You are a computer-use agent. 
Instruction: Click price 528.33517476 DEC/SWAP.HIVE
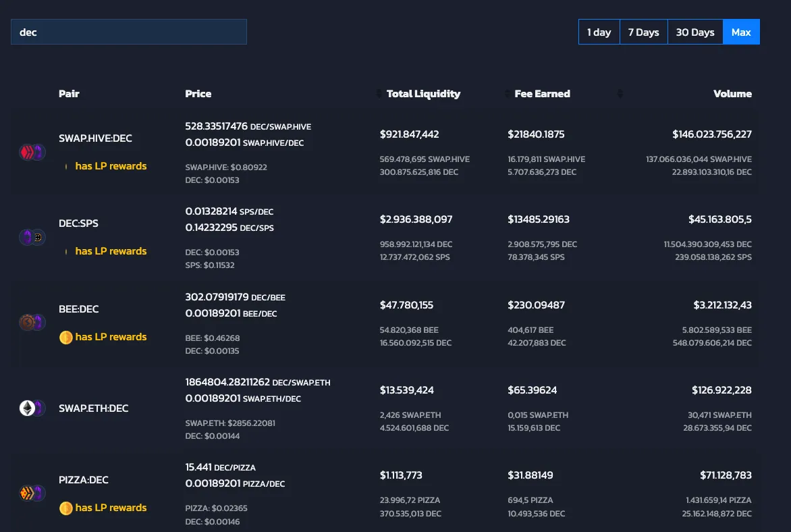coord(248,126)
